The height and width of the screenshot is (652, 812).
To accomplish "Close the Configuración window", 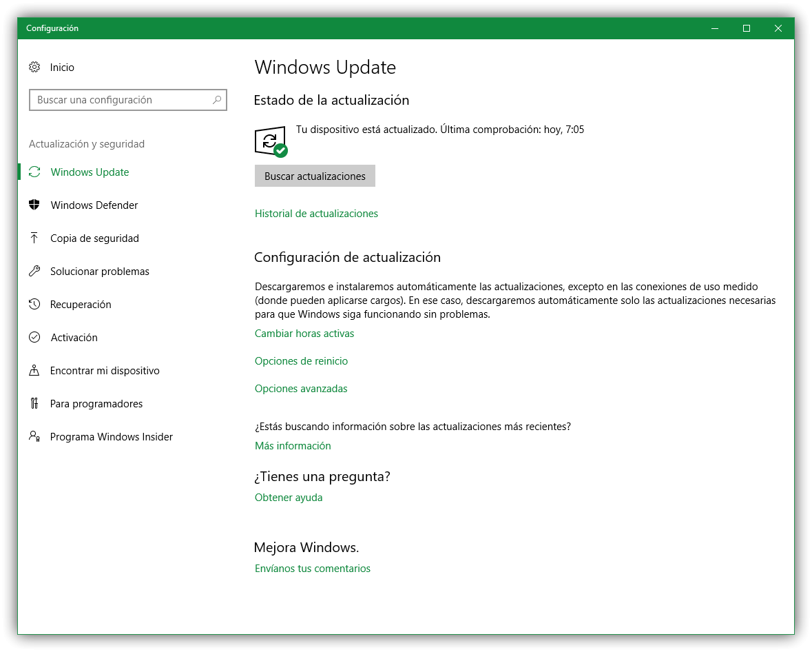I will pyautogui.click(x=778, y=28).
